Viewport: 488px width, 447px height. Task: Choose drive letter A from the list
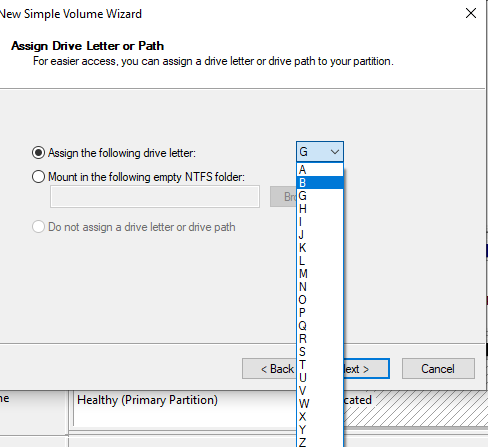pyautogui.click(x=320, y=170)
